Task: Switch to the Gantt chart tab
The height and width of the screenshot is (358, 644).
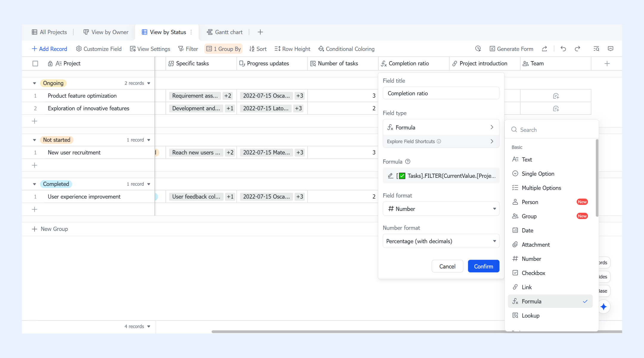Action: point(225,32)
